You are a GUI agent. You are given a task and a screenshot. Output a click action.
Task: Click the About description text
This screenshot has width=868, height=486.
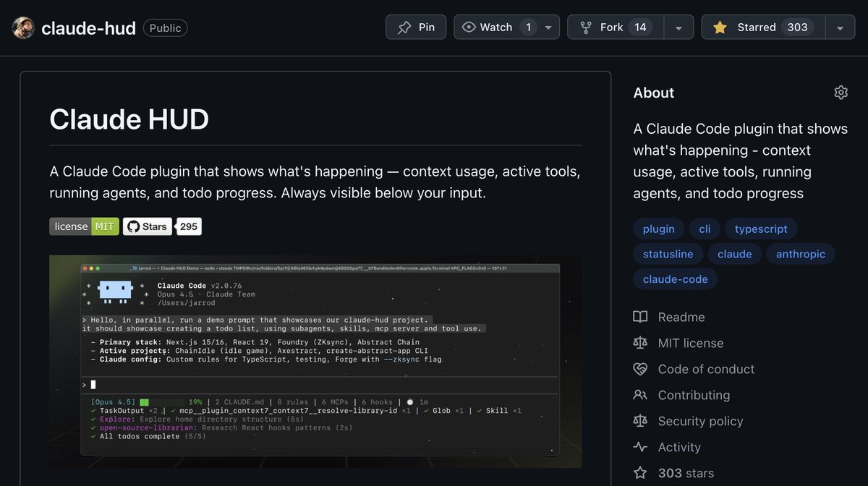click(x=741, y=161)
